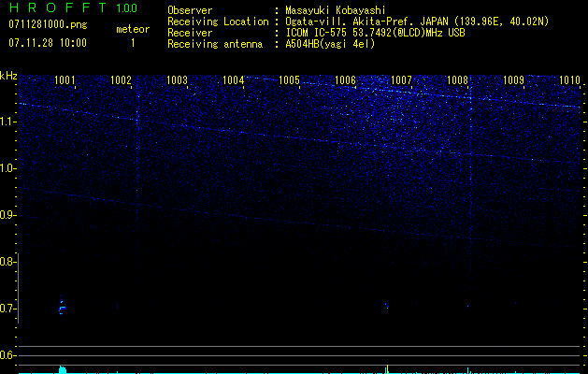This screenshot has width=588, height=374.
Task: Click the 1006 time axis marker
Action: pos(345,80)
